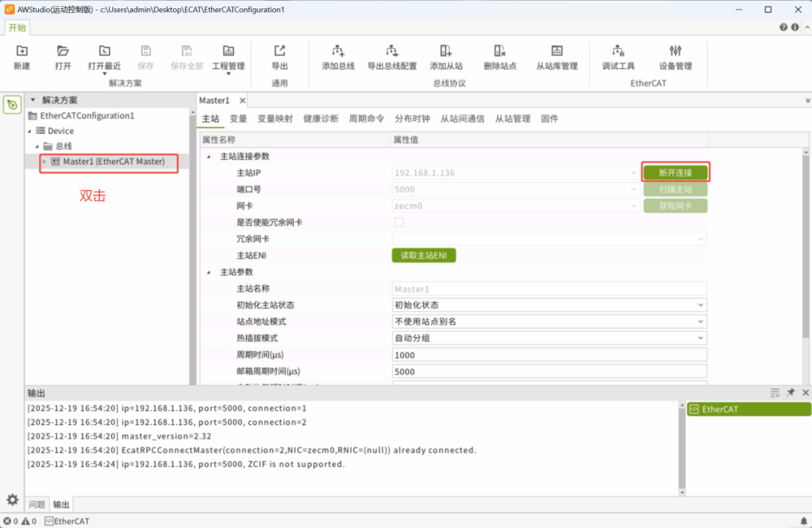Click 邮箱周期时间(μs) input field
812x528 pixels.
pyautogui.click(x=550, y=372)
